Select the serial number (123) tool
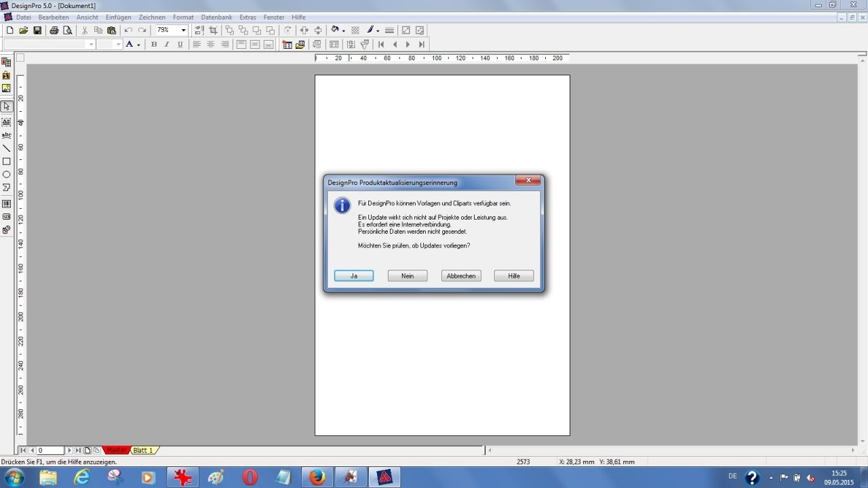This screenshot has height=488, width=868. pos(7,217)
